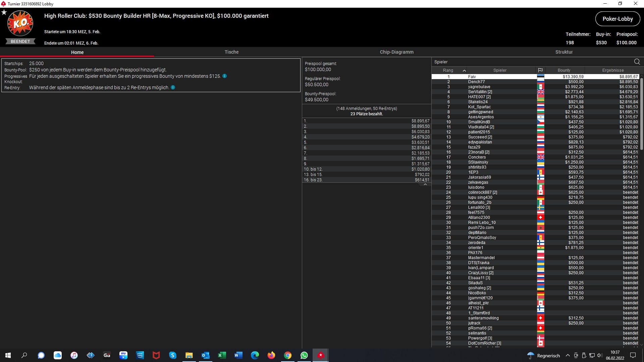Click the player search magnifier icon
The width and height of the screenshot is (644, 362).
(x=637, y=62)
